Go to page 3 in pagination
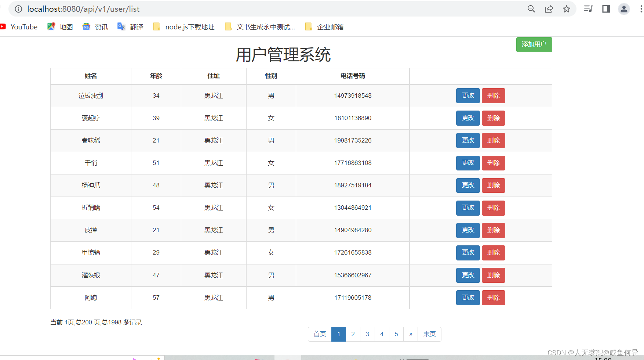The height and width of the screenshot is (360, 644). click(367, 334)
